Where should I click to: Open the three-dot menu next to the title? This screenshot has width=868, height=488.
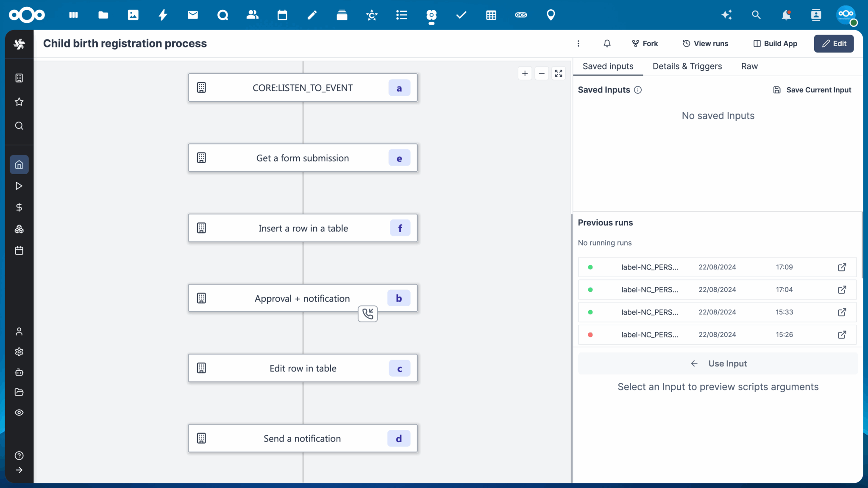(578, 43)
